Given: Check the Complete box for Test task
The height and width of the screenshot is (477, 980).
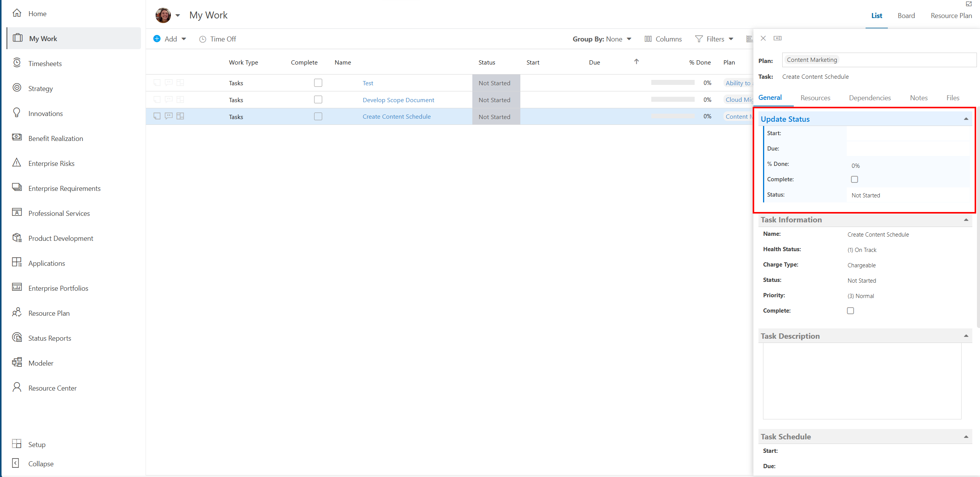Looking at the screenshot, I should pos(318,83).
